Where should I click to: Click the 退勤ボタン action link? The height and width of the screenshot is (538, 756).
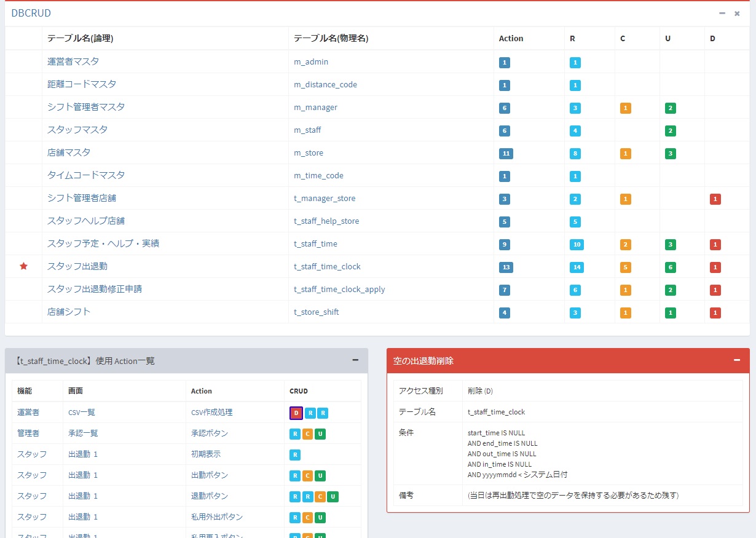[210, 496]
